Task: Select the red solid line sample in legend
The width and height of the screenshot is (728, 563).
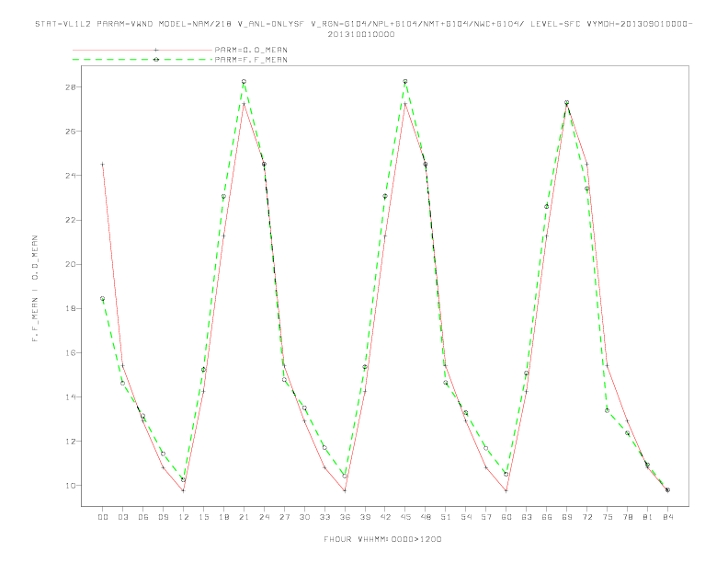Action: [142, 50]
